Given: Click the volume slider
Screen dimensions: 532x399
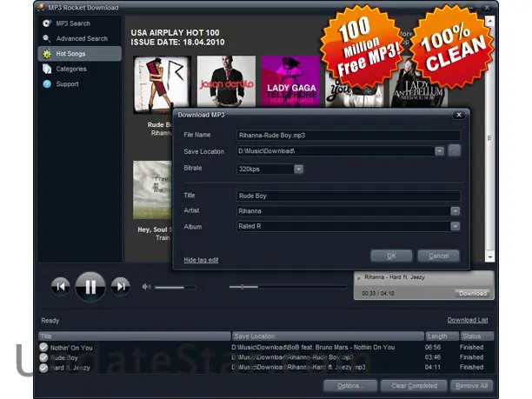Looking at the screenshot, I should click(176, 286).
